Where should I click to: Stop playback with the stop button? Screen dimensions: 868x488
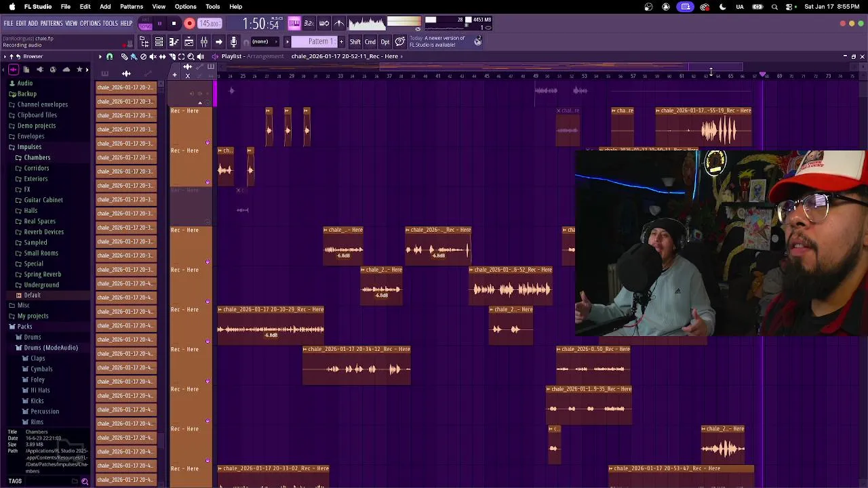click(x=174, y=24)
